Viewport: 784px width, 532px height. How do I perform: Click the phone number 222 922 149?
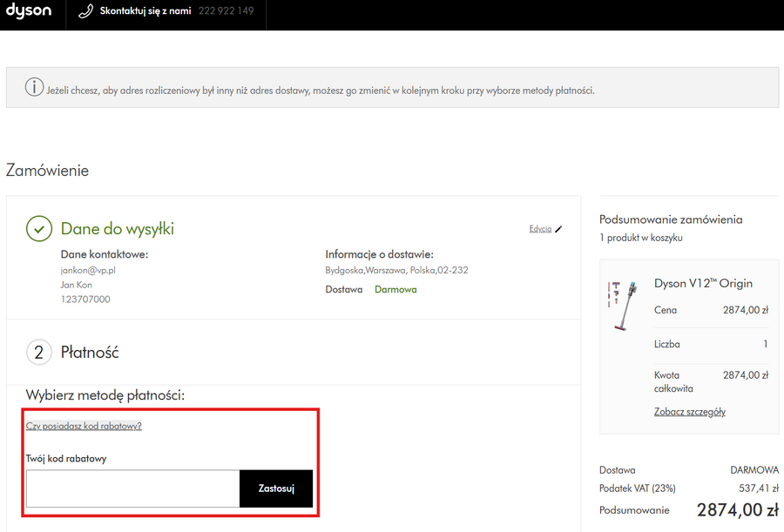pyautogui.click(x=226, y=11)
